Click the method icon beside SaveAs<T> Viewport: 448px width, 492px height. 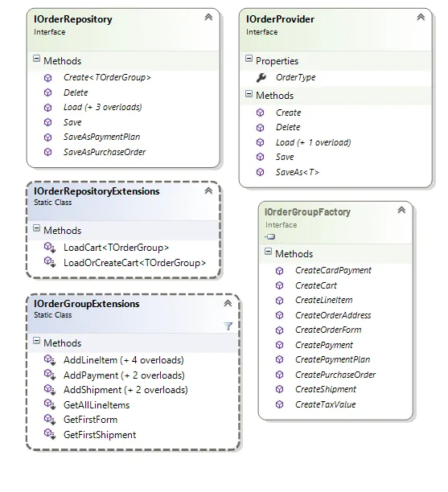click(261, 172)
